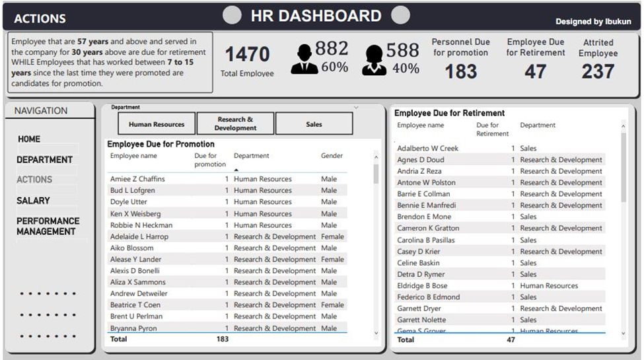Click Personnel Due for promotion 183 card

(461, 59)
